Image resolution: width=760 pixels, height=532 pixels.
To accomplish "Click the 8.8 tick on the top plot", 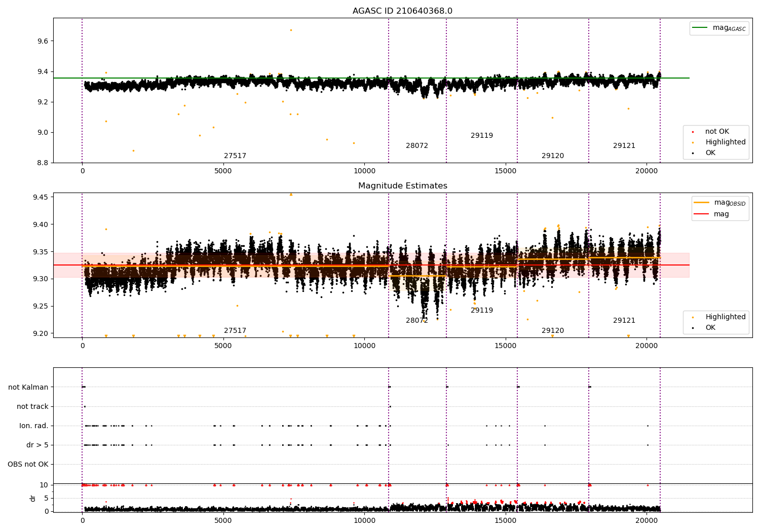I will (x=43, y=163).
